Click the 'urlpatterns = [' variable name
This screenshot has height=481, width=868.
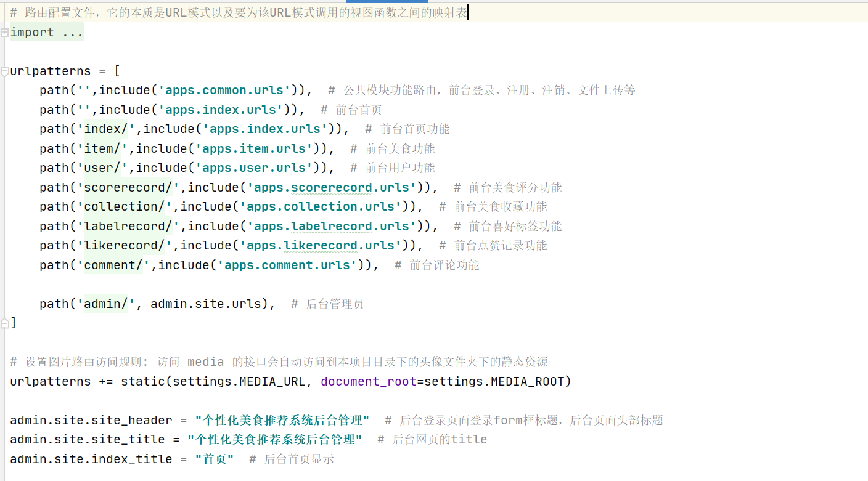[51, 71]
